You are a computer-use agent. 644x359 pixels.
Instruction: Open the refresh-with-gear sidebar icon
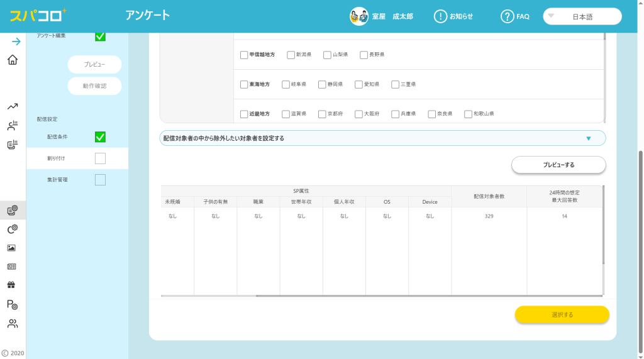pyautogui.click(x=13, y=229)
